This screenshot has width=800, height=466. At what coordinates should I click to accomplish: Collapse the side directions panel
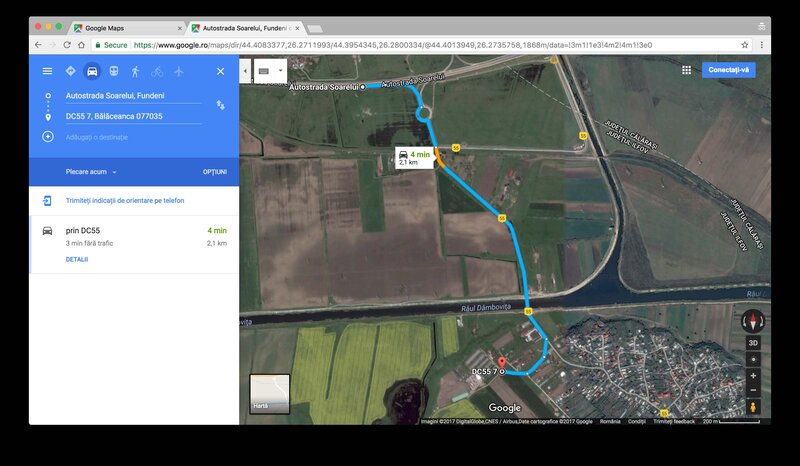tap(245, 71)
